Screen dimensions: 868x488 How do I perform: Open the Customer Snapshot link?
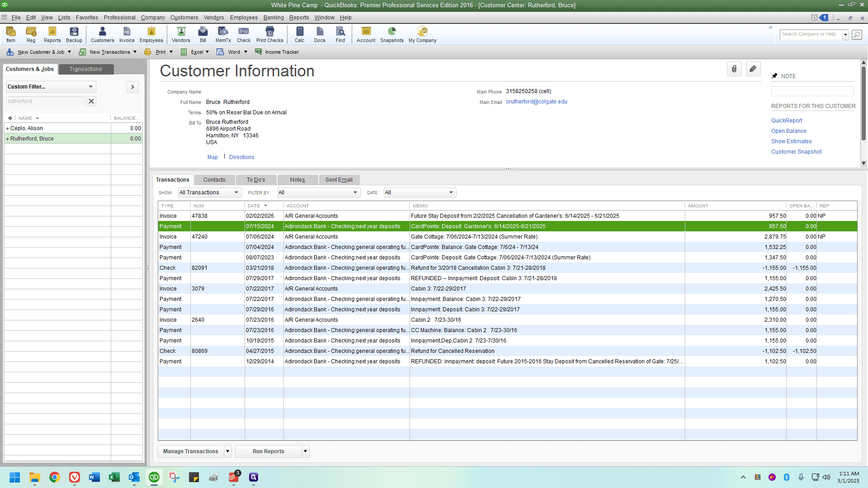coord(797,152)
